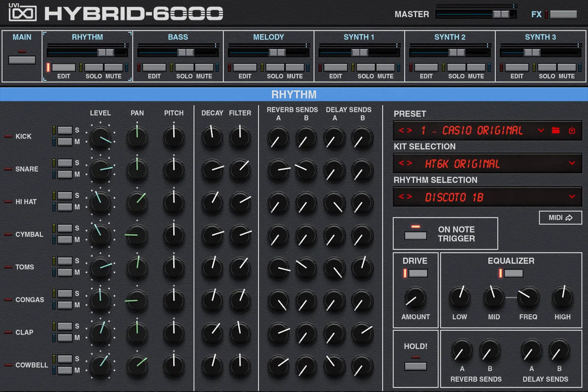Open MIDI mapping via the MIDI arrow icon
The height and width of the screenshot is (392, 588).
tap(560, 218)
